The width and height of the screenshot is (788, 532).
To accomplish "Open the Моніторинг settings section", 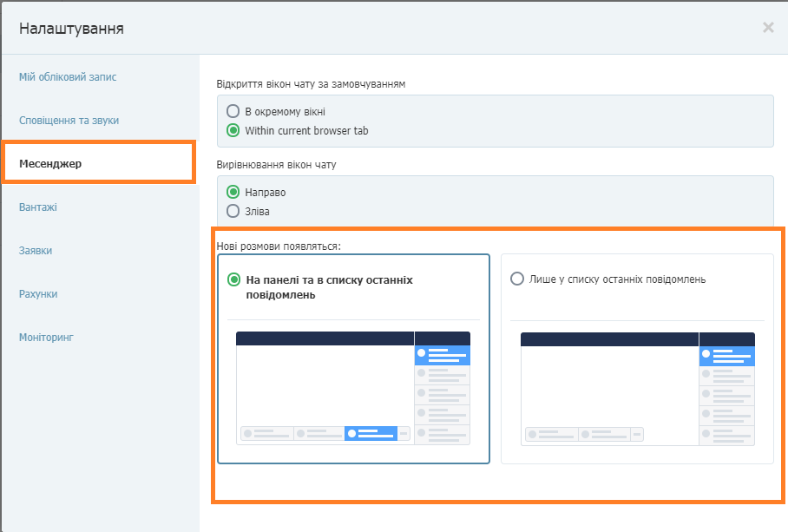I will click(x=46, y=338).
